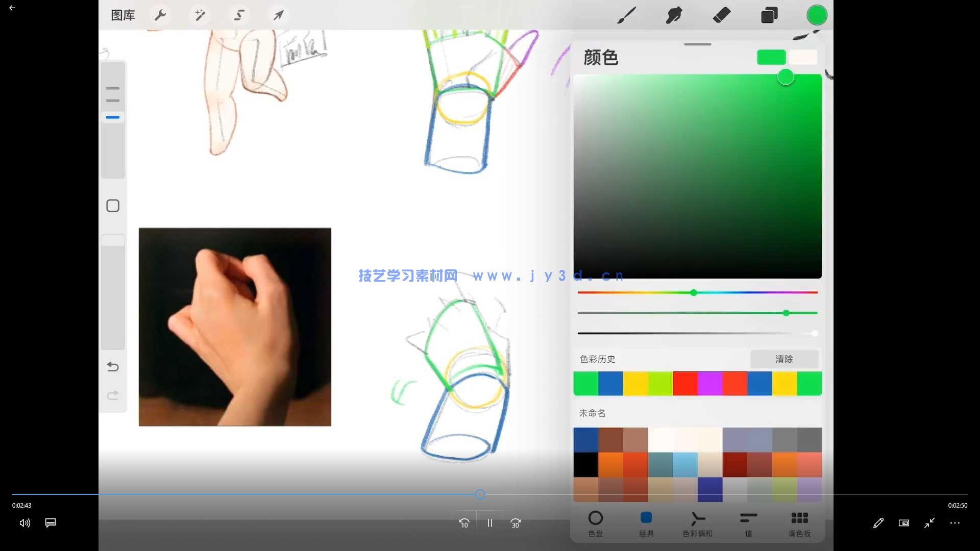Open the Actions wrench menu
The height and width of the screenshot is (551, 980).
[160, 15]
